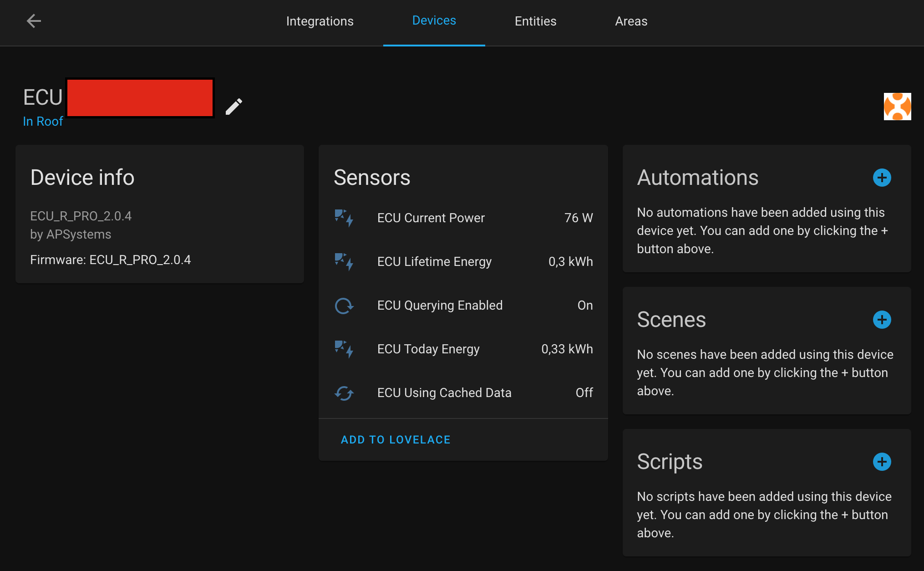Go to the Areas tab

(x=631, y=21)
